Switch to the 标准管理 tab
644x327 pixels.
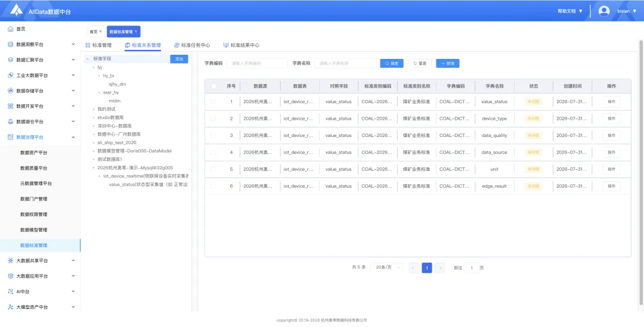[x=98, y=45]
